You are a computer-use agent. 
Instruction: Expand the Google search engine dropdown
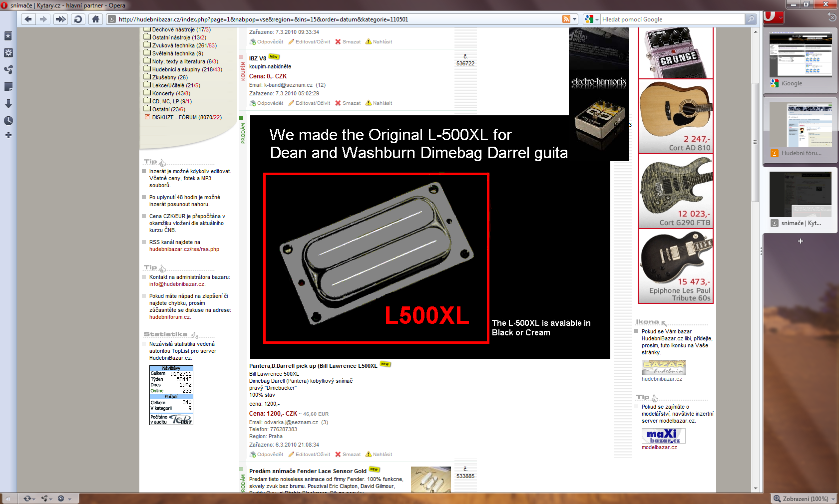(x=592, y=19)
